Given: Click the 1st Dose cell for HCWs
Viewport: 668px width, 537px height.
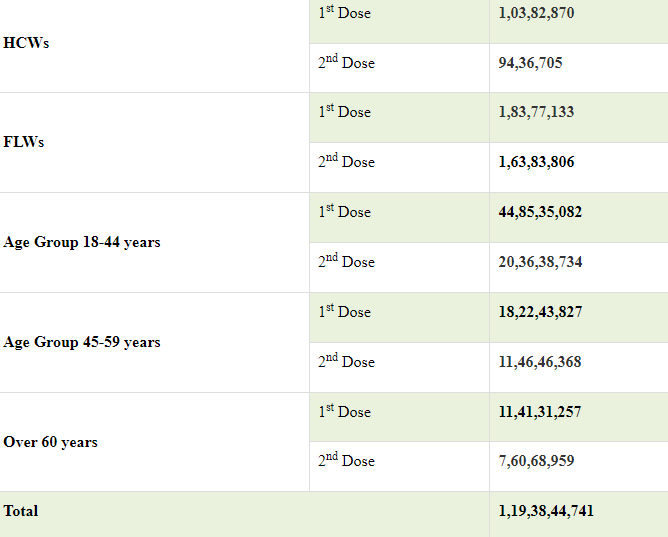Looking at the screenshot, I should pos(345,13).
